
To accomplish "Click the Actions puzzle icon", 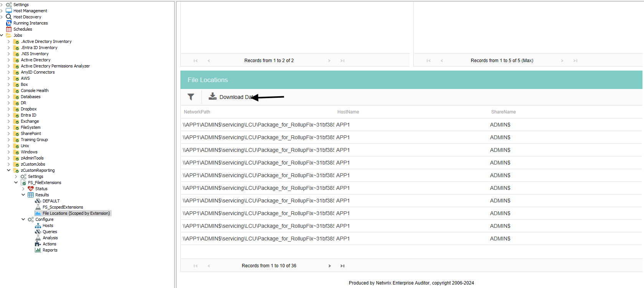I will coord(38,244).
